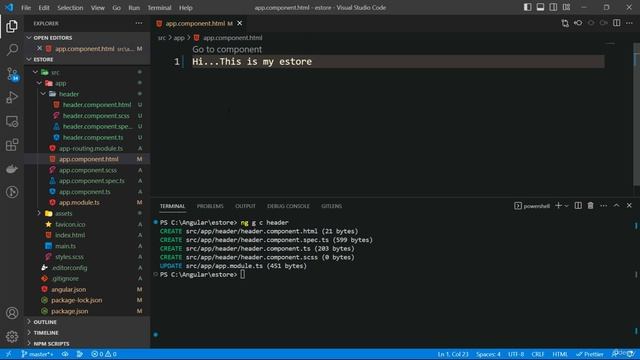Switch to the Output tab
640x360 pixels.
[245, 206]
